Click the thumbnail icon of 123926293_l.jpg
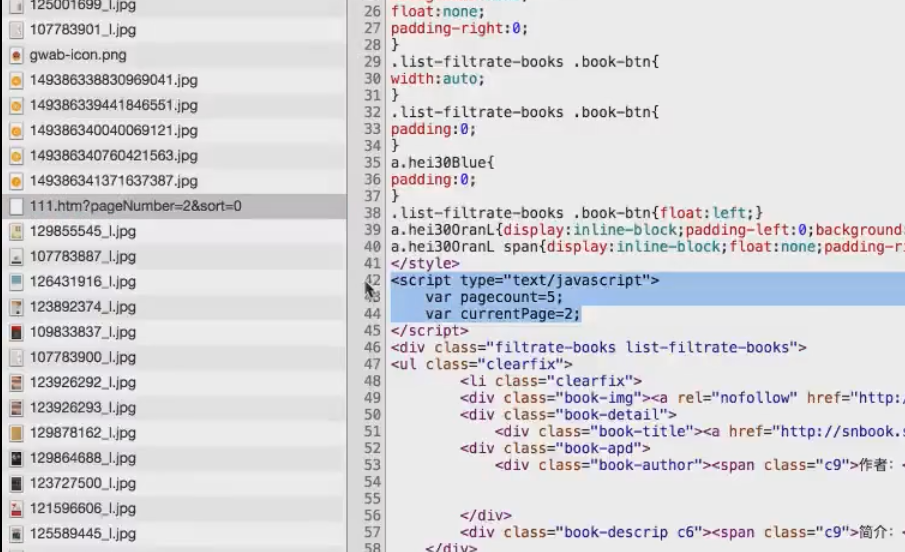 [x=17, y=408]
